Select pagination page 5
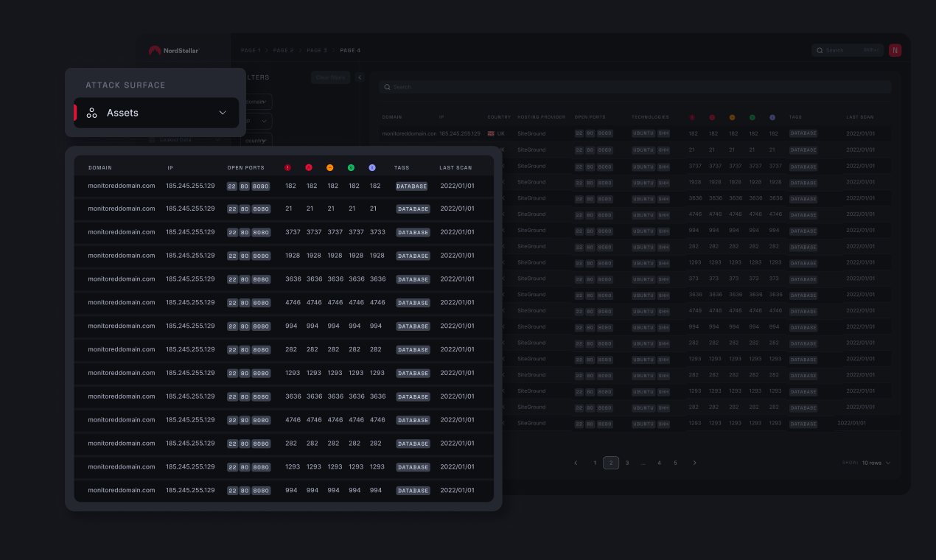 pyautogui.click(x=675, y=463)
